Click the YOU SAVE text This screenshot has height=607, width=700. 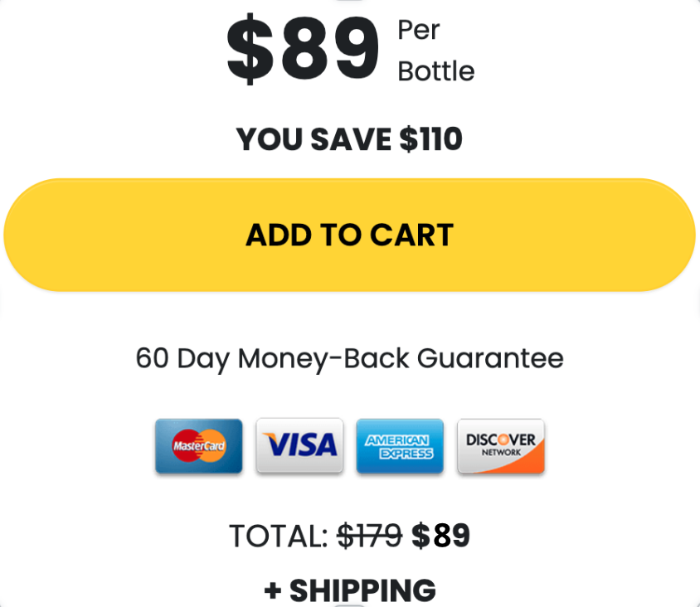pyautogui.click(x=314, y=138)
